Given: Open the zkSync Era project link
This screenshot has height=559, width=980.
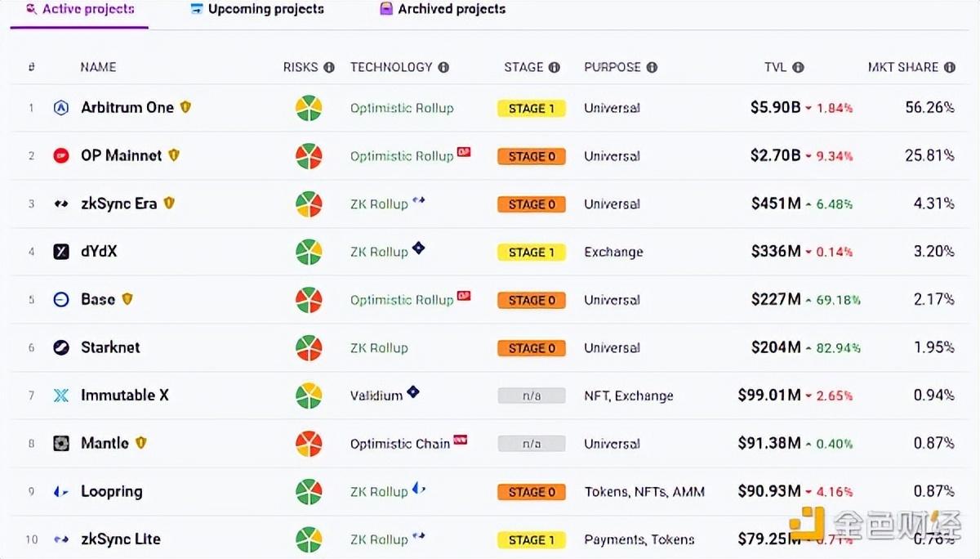Looking at the screenshot, I should point(119,203).
